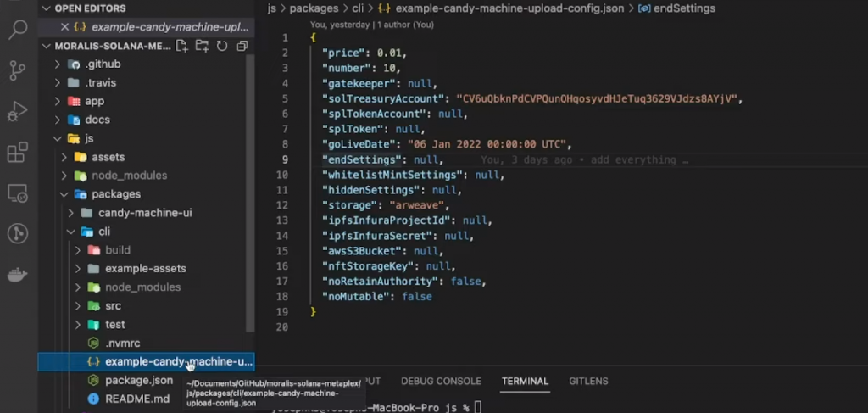Viewport: 868px width, 413px height.
Task: Expand the node_modules folder under cli
Action: pyautogui.click(x=77, y=287)
